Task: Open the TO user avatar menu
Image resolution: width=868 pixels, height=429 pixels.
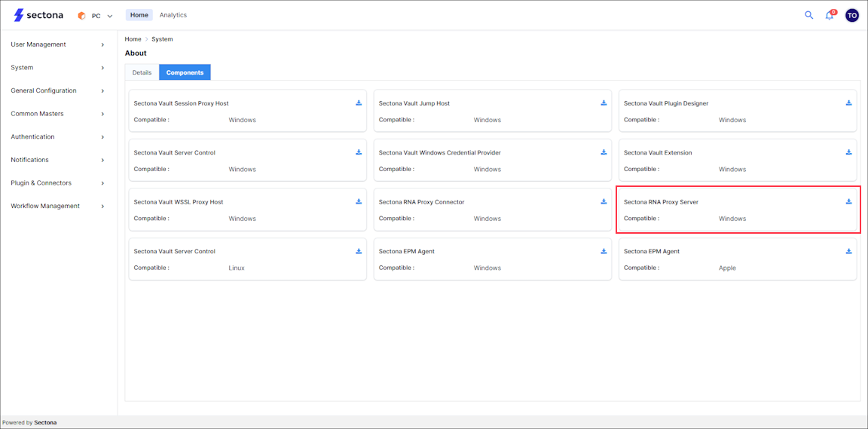Action: [x=852, y=15]
